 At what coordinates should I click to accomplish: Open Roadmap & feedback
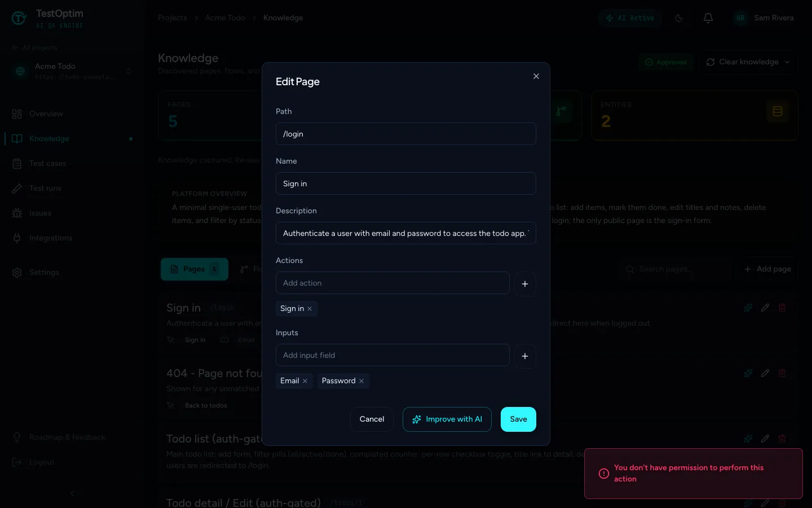tap(72, 437)
